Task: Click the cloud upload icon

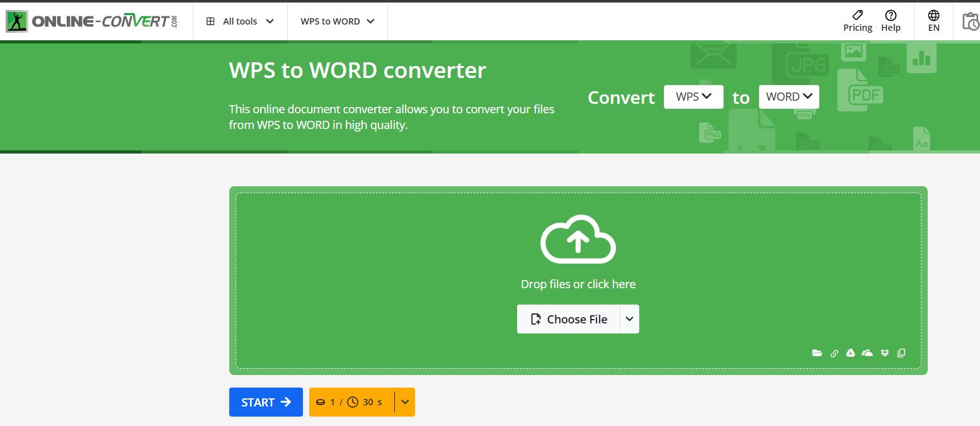Action: (x=578, y=239)
